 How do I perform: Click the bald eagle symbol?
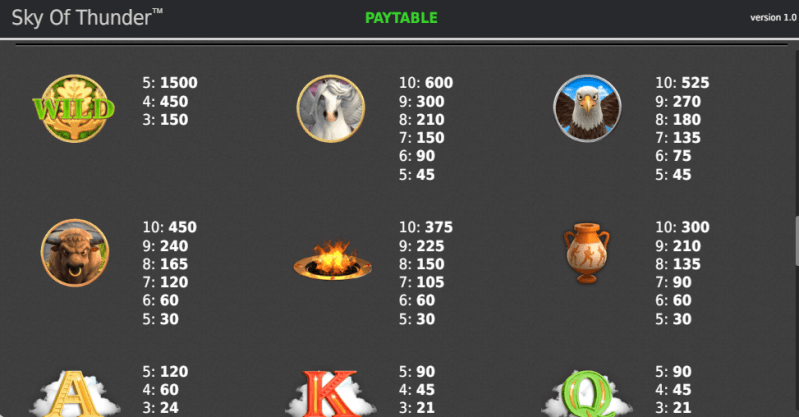tap(587, 109)
